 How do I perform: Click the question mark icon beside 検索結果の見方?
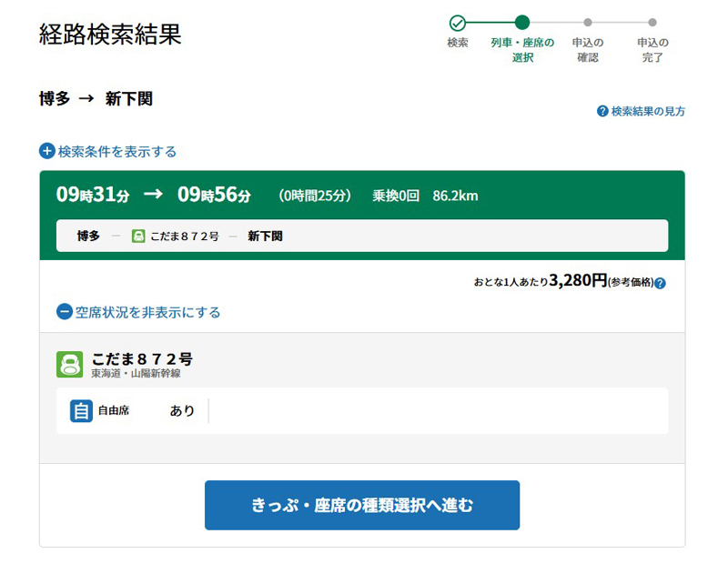point(602,111)
